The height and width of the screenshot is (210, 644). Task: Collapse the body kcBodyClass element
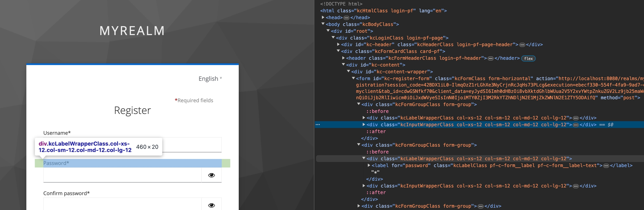[x=323, y=24]
